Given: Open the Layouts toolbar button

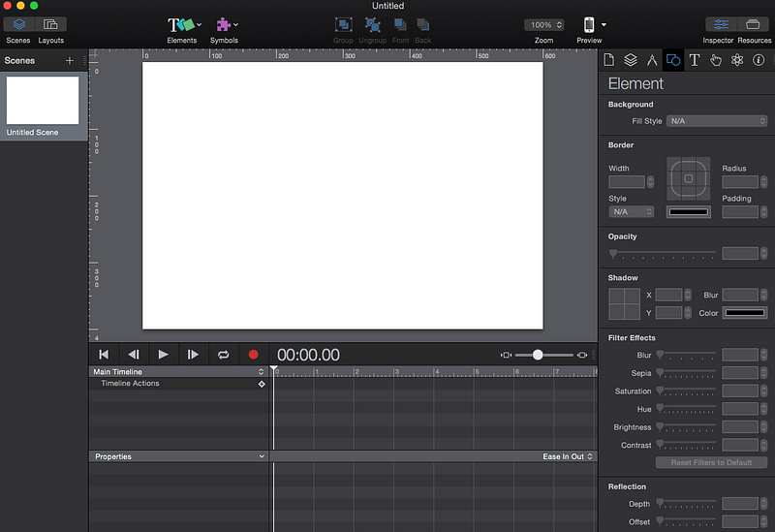Looking at the screenshot, I should point(50,24).
